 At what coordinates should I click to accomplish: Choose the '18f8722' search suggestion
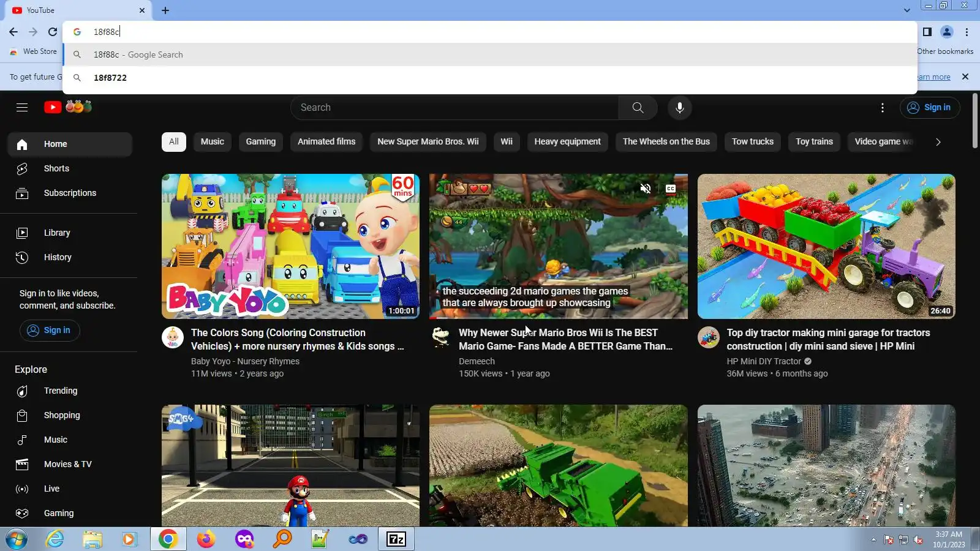click(x=490, y=78)
